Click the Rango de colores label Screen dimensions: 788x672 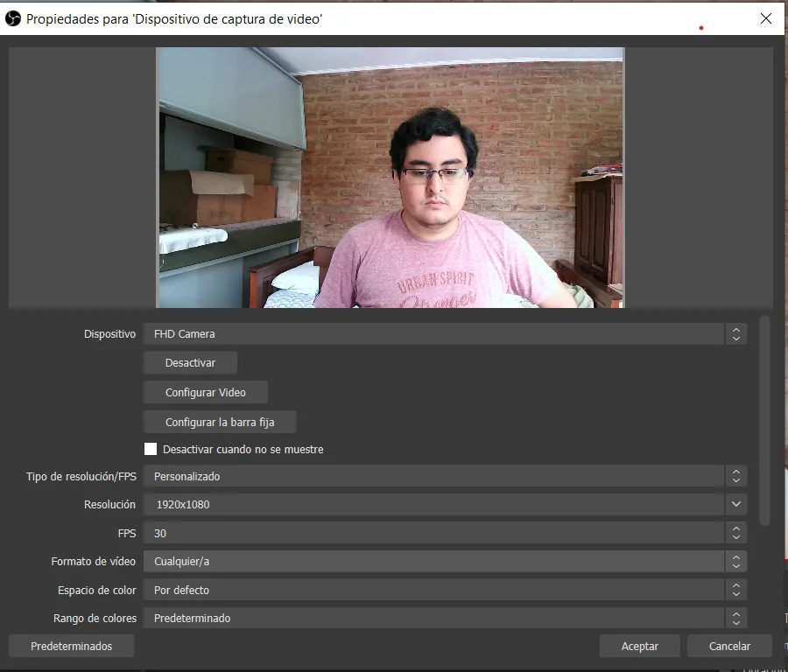(95, 619)
